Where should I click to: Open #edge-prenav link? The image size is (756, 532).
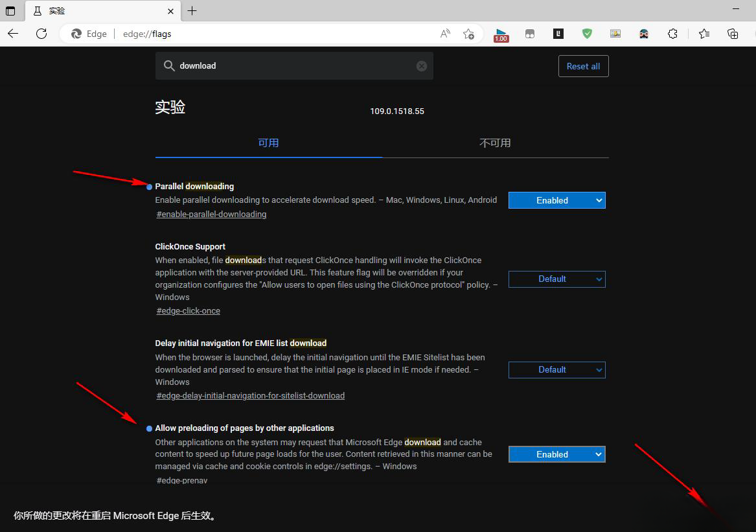tap(182, 480)
